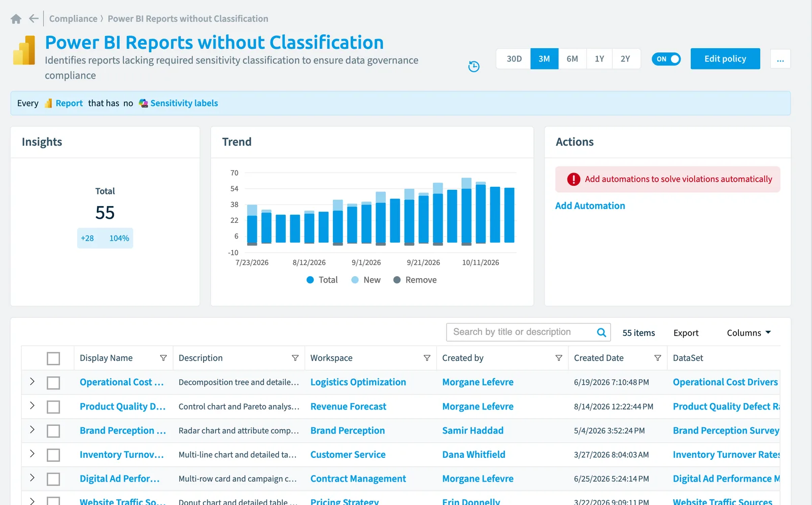812x505 pixels.
Task: Select the 1Y time range
Action: click(x=599, y=59)
